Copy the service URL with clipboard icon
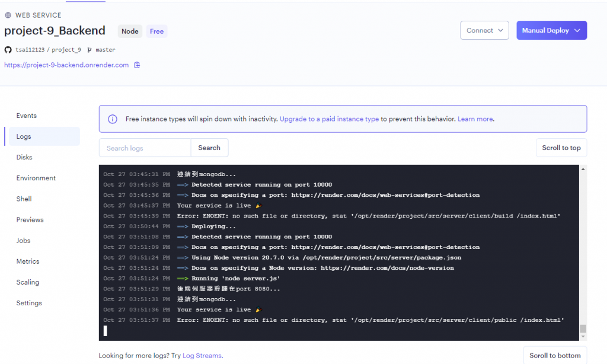 (137, 65)
